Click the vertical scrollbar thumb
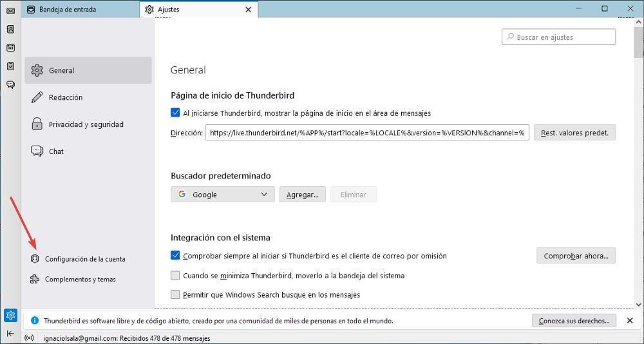This screenshot has width=644, height=344. click(639, 43)
